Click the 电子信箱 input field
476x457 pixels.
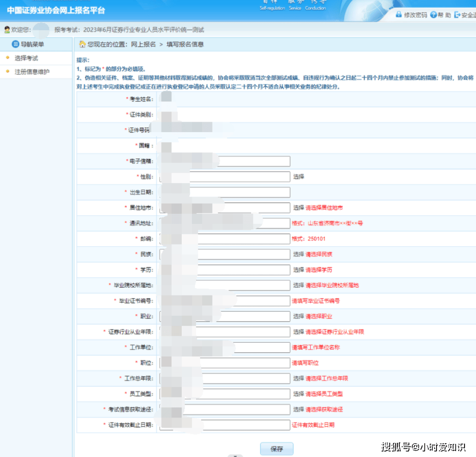pos(224,161)
